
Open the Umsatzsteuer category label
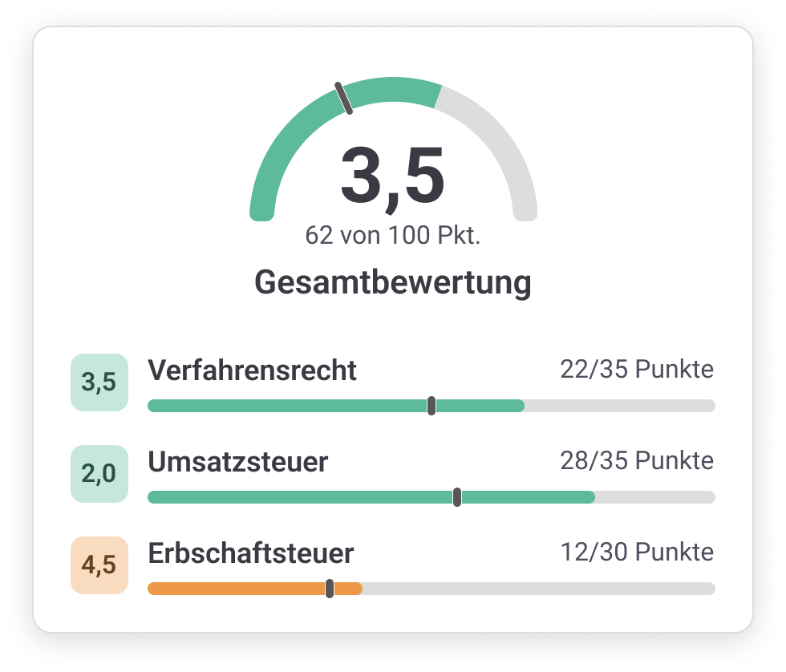(x=238, y=462)
